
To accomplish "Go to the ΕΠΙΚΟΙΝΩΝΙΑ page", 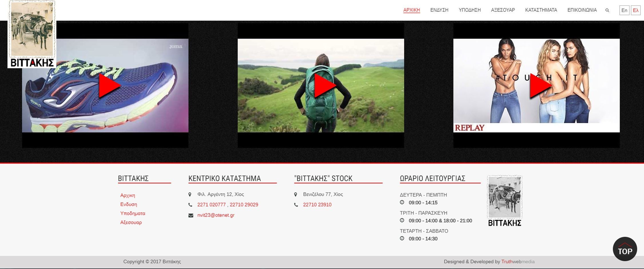I will (582, 10).
